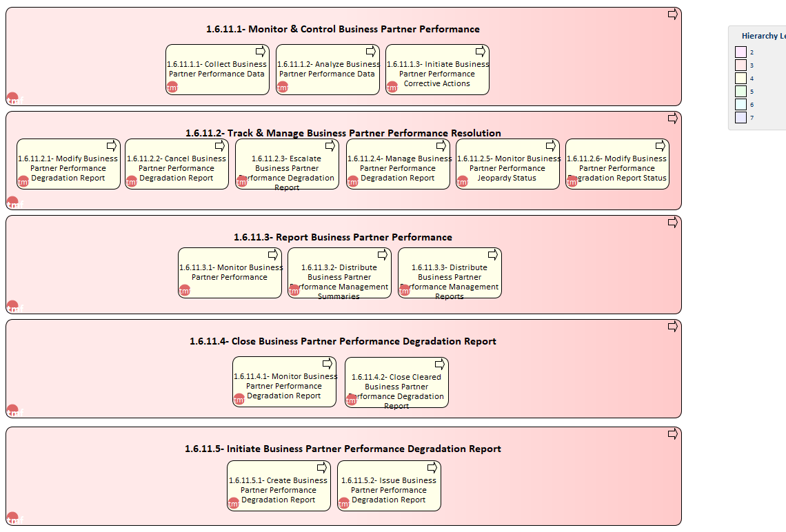Screen dimensions: 786x532
Task: Click arrow icon on 1.6.11.3 Report container
Action: [673, 222]
